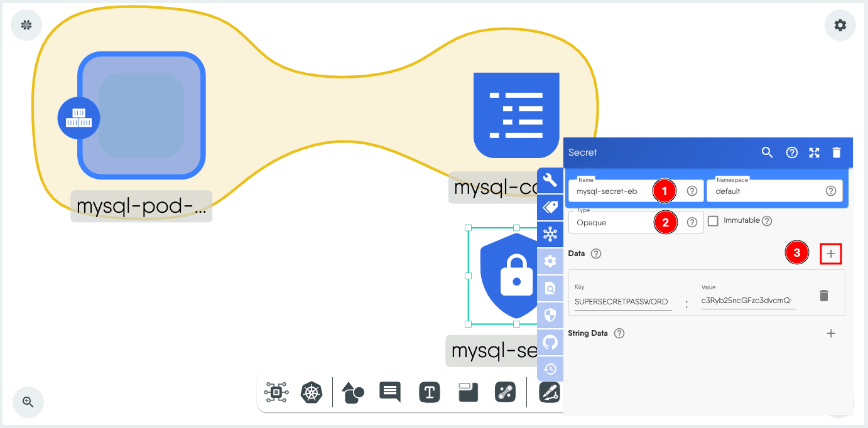Delete the Secret using panel trash icon
This screenshot has width=868, height=428.
[x=837, y=152]
